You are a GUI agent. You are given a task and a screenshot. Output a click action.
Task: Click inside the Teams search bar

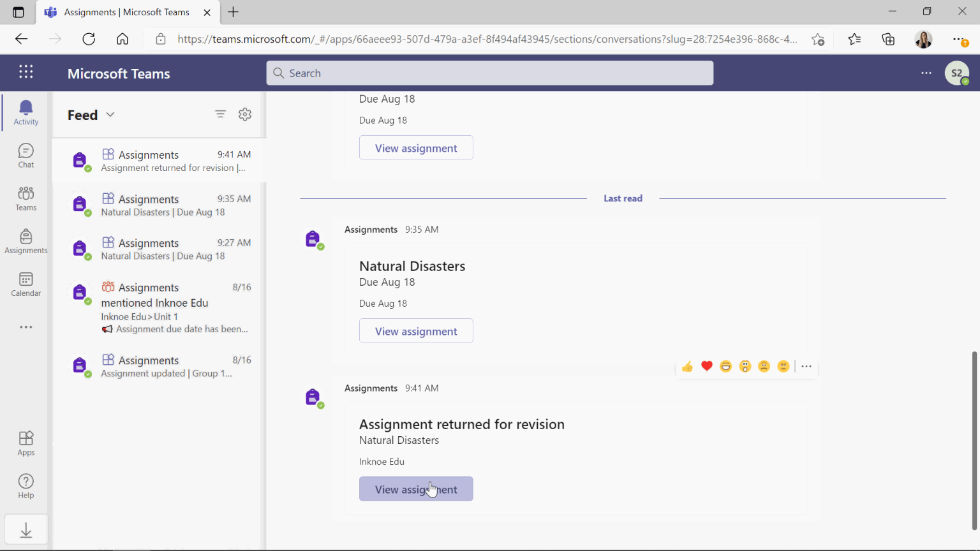pos(489,73)
